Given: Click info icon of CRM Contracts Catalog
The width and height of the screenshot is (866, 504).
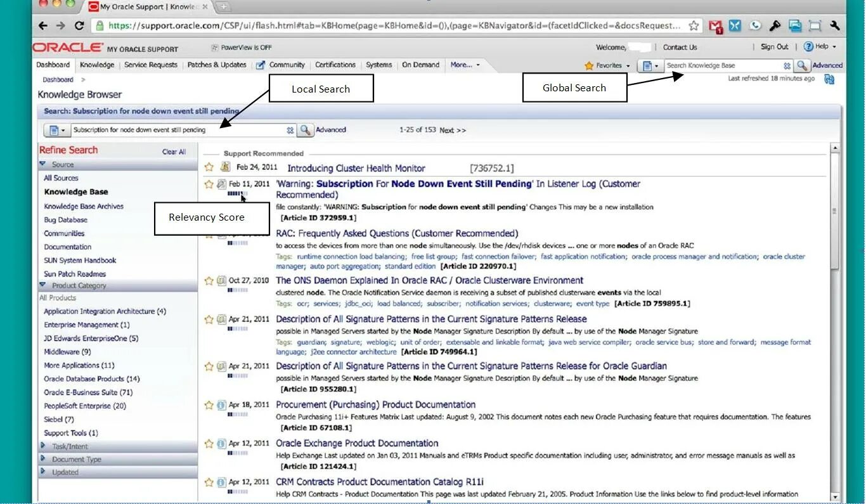Looking at the screenshot, I should pyautogui.click(x=221, y=482).
